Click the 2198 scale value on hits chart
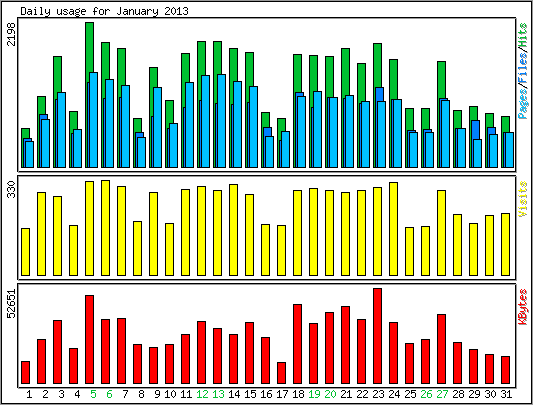Image resolution: width=533 pixels, height=405 pixels. click(12, 34)
